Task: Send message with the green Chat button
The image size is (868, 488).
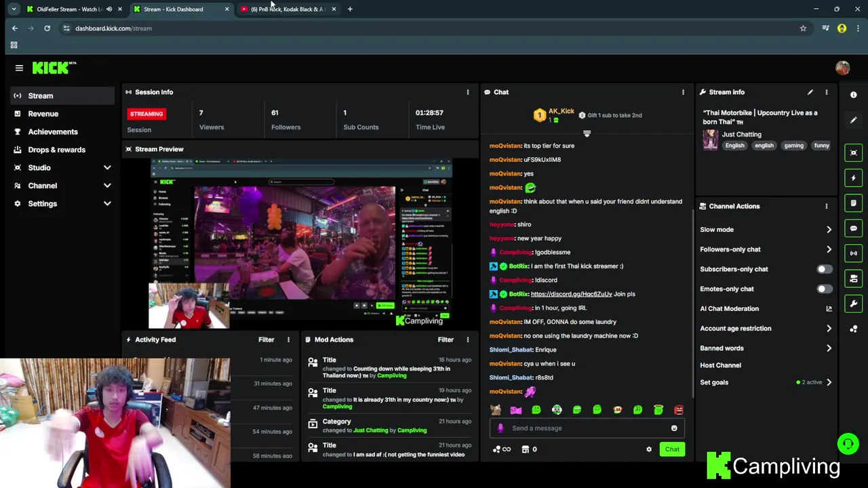Action: pos(672,449)
